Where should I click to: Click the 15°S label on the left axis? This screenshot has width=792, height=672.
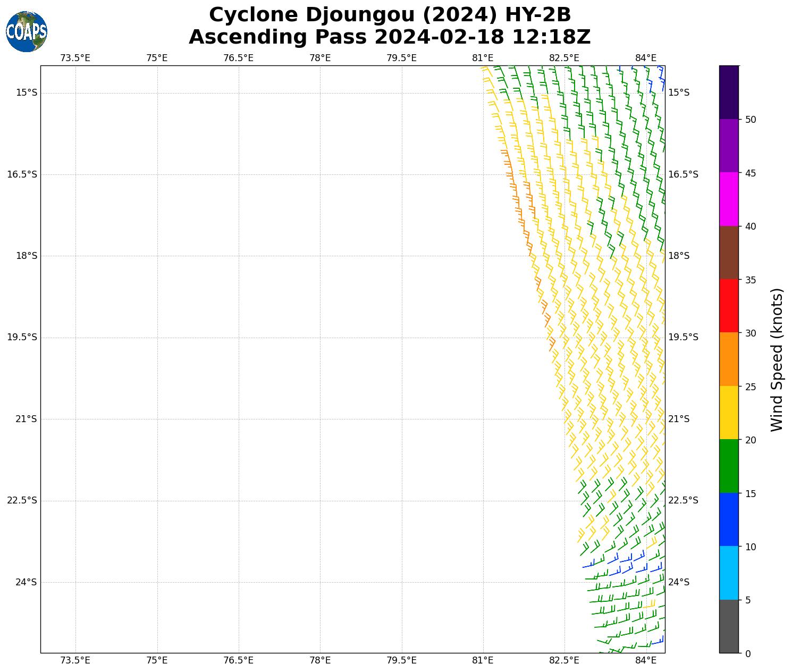(26, 93)
